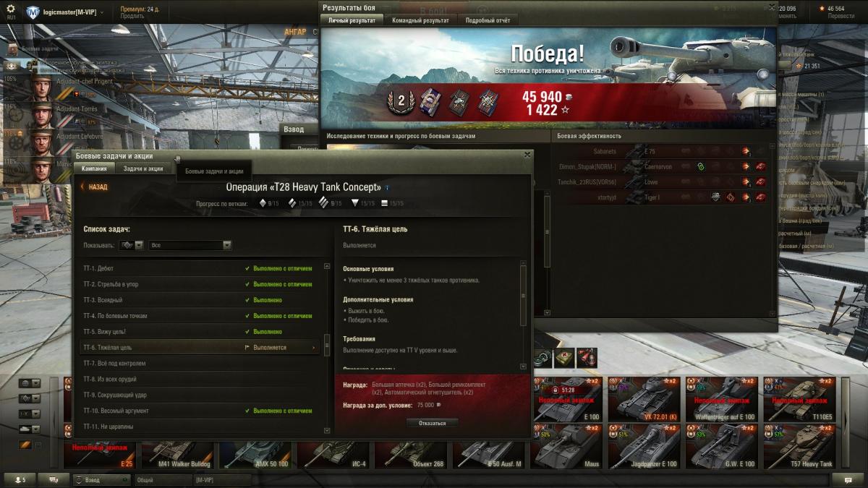
Task: Click the НАЗАД back link
Action: (94, 187)
